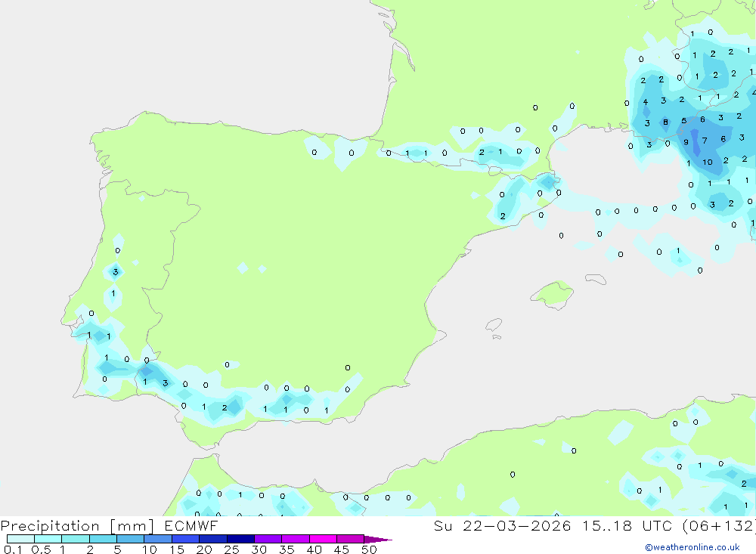Click the map precipitation value '8'
Screen dimensions: 756x554
[x=665, y=122]
